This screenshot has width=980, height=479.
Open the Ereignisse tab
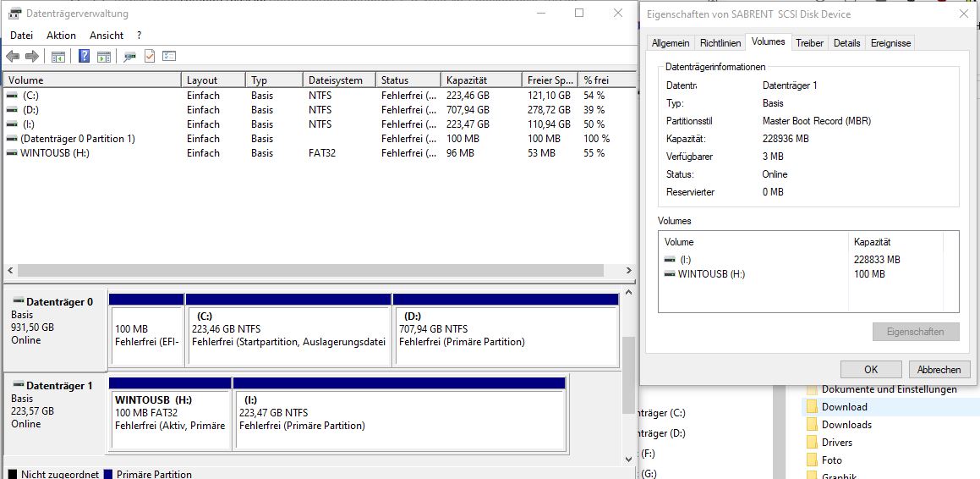890,43
